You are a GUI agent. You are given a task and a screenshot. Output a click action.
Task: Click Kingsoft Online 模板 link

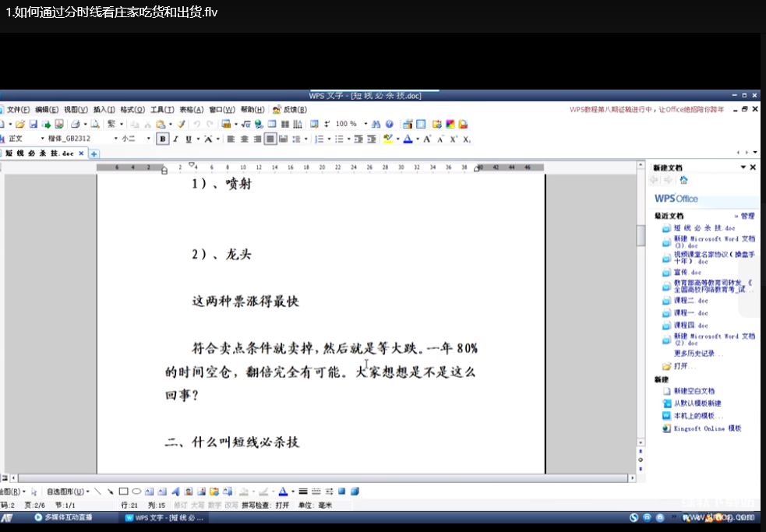pyautogui.click(x=708, y=428)
